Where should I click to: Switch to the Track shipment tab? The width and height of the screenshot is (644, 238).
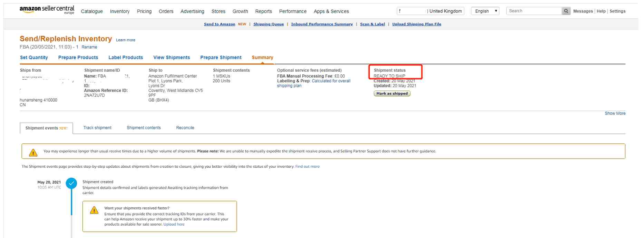click(x=97, y=128)
